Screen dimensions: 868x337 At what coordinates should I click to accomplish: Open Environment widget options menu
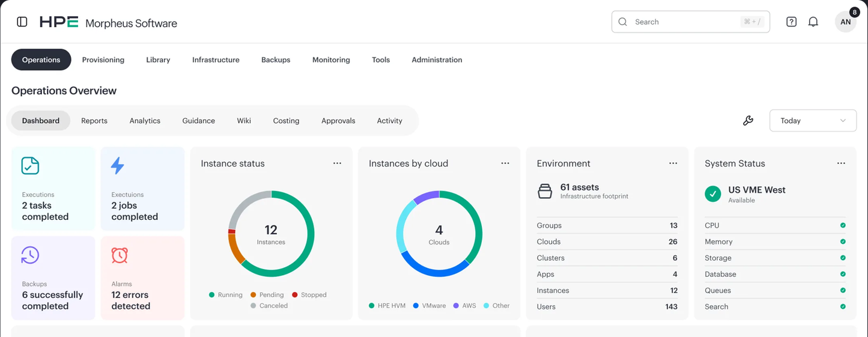pyautogui.click(x=673, y=163)
